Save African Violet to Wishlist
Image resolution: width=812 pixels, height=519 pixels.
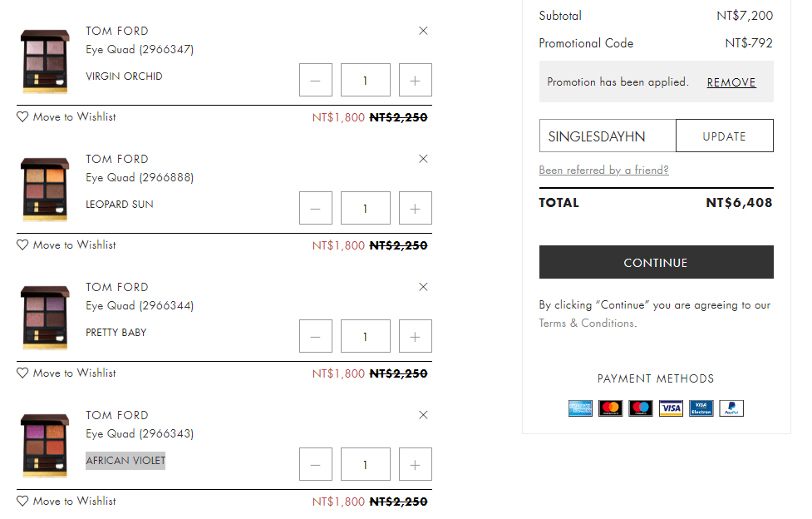66,502
